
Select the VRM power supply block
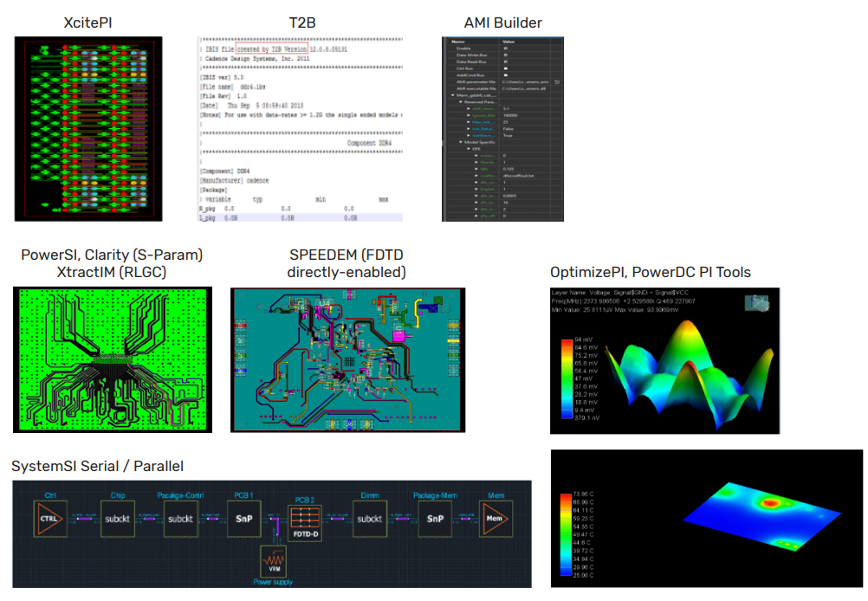click(274, 561)
